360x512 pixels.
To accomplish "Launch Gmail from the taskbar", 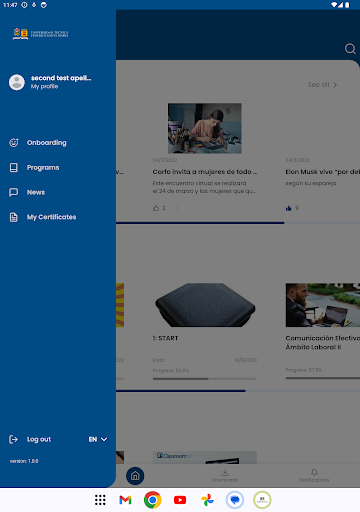I will click(125, 500).
